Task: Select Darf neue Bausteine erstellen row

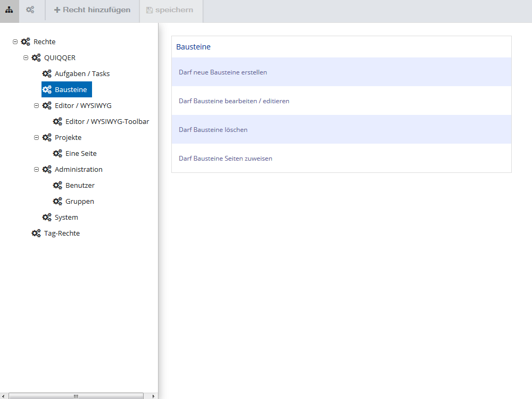Action: coord(342,72)
